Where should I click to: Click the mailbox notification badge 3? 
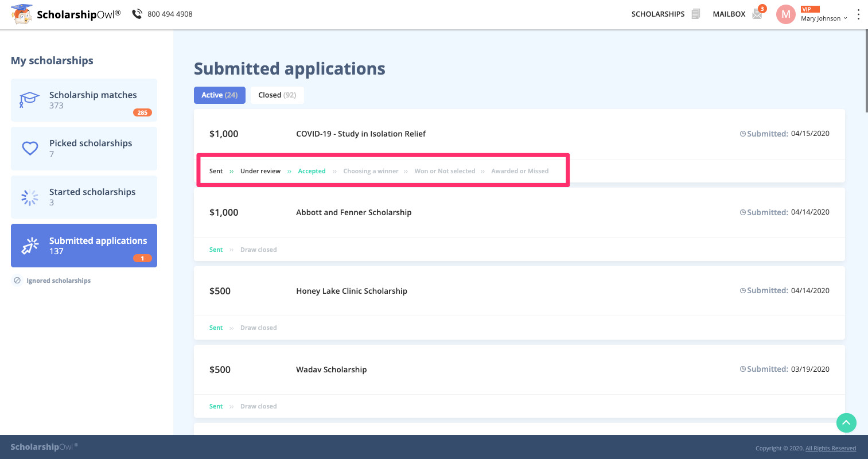762,9
